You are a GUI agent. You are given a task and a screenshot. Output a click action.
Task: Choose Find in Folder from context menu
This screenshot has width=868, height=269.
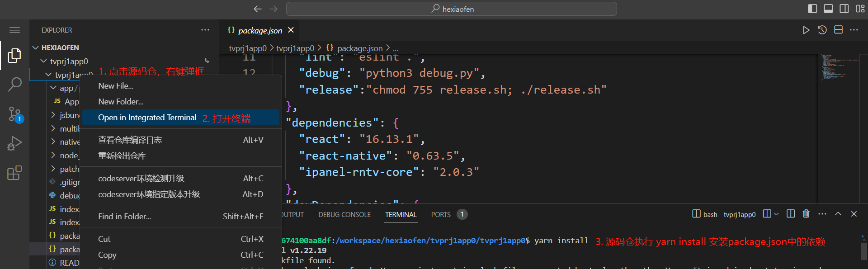(125, 217)
